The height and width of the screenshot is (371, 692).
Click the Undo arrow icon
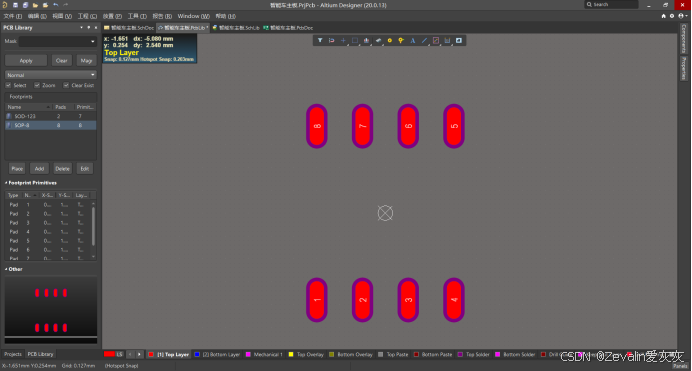[56, 5]
